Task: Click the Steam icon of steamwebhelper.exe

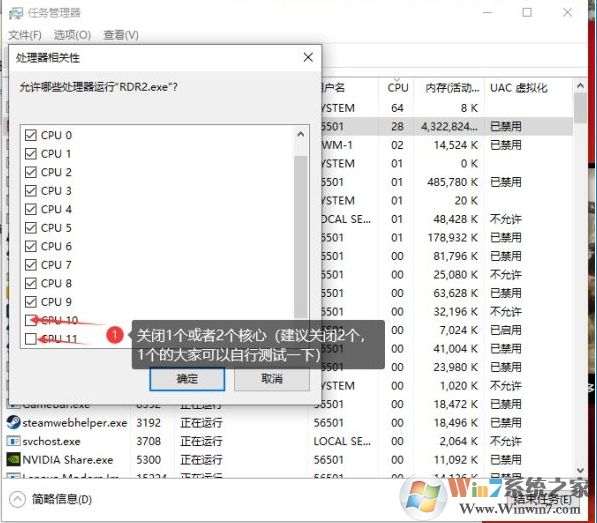Action: pos(14,423)
